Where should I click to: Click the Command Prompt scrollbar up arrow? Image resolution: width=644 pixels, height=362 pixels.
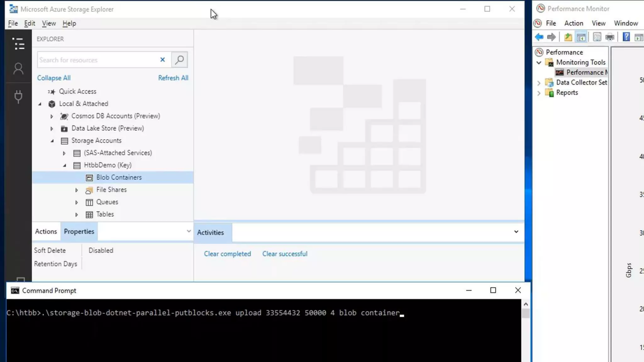click(525, 304)
